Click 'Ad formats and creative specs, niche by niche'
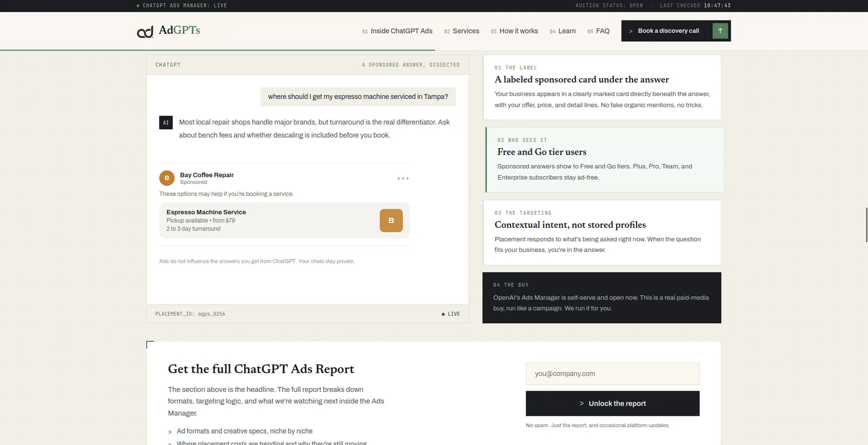The height and width of the screenshot is (445, 868). (x=245, y=431)
